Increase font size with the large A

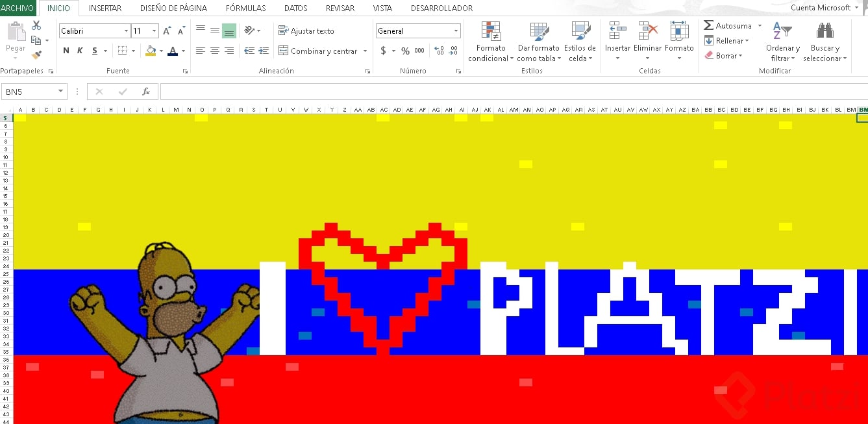pos(167,31)
